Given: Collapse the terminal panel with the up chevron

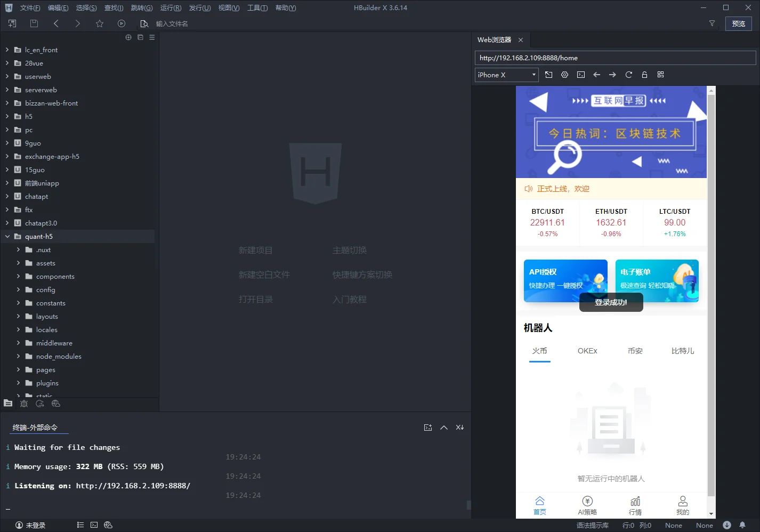Looking at the screenshot, I should pos(443,428).
